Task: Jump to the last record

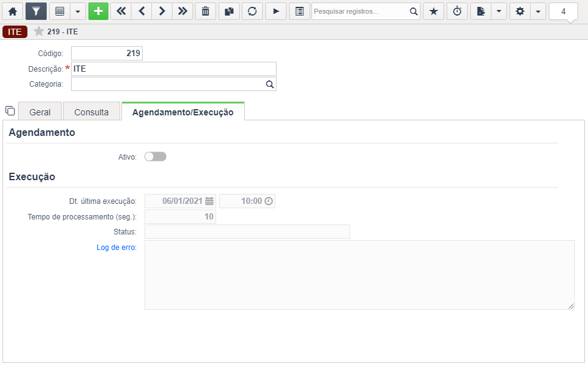Action: point(182,11)
